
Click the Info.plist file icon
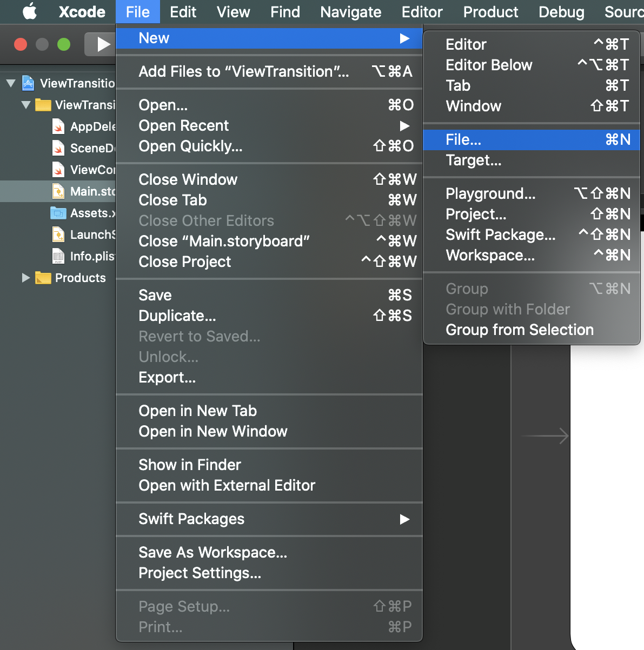tap(58, 256)
